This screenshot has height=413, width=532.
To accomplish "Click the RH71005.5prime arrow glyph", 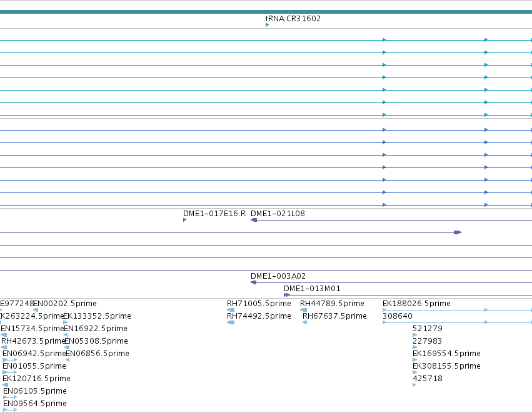I will click(x=231, y=310).
